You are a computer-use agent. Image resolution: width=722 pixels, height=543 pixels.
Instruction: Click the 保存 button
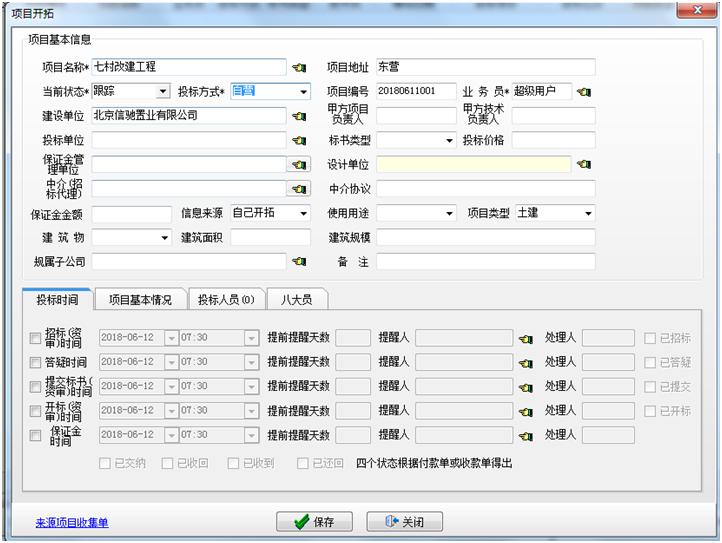click(x=314, y=522)
